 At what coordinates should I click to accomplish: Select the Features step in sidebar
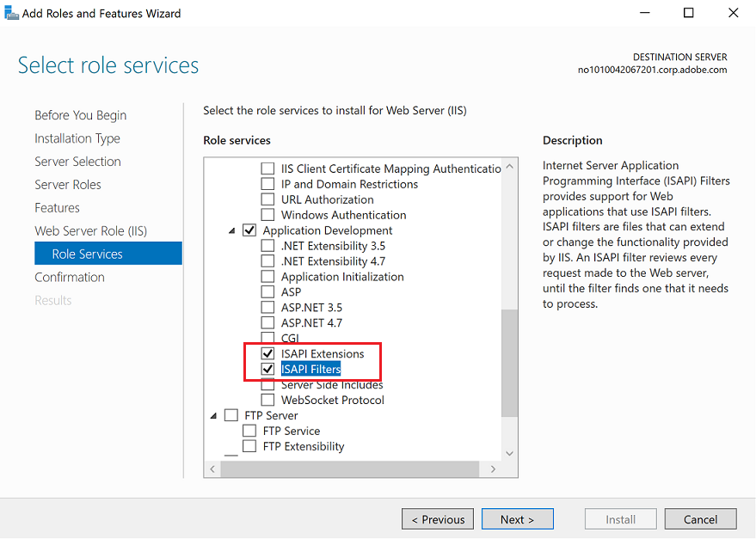(57, 208)
